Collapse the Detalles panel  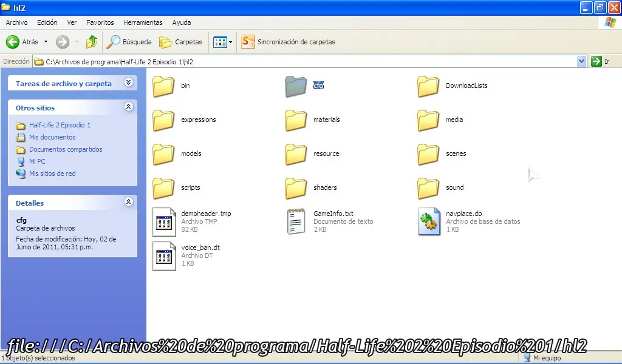128,202
